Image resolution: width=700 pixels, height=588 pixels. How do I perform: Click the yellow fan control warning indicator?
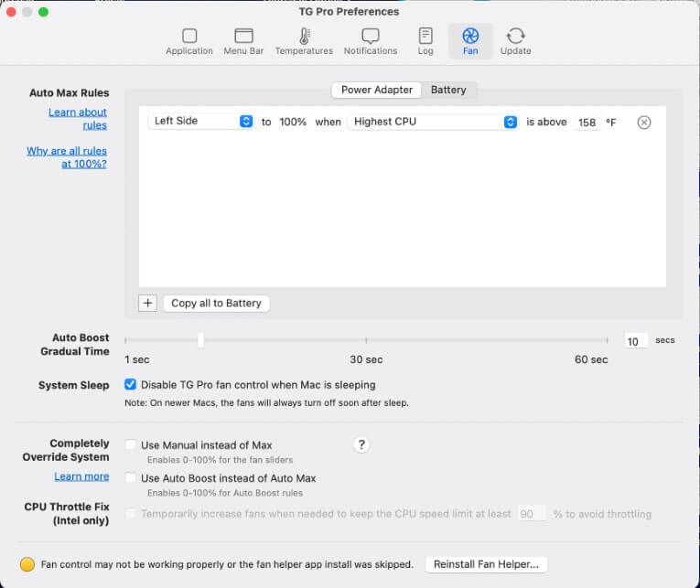click(27, 564)
